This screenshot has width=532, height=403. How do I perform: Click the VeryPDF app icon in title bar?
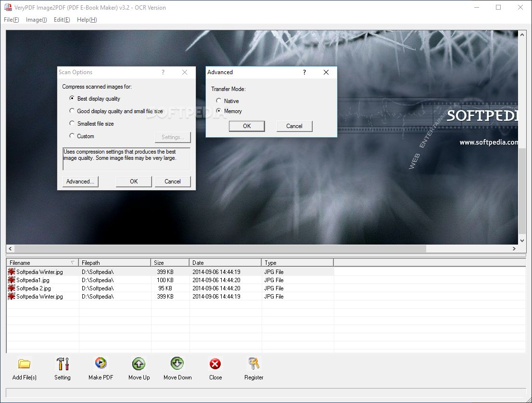[8, 7]
